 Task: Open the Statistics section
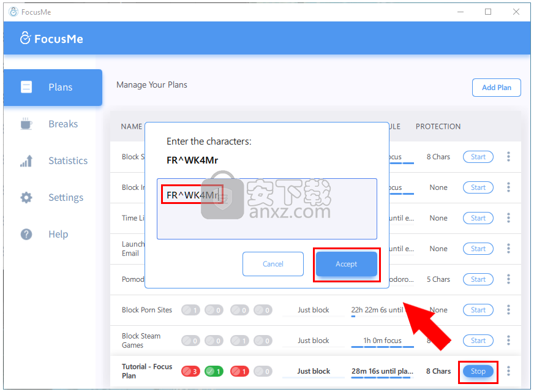tap(53, 160)
